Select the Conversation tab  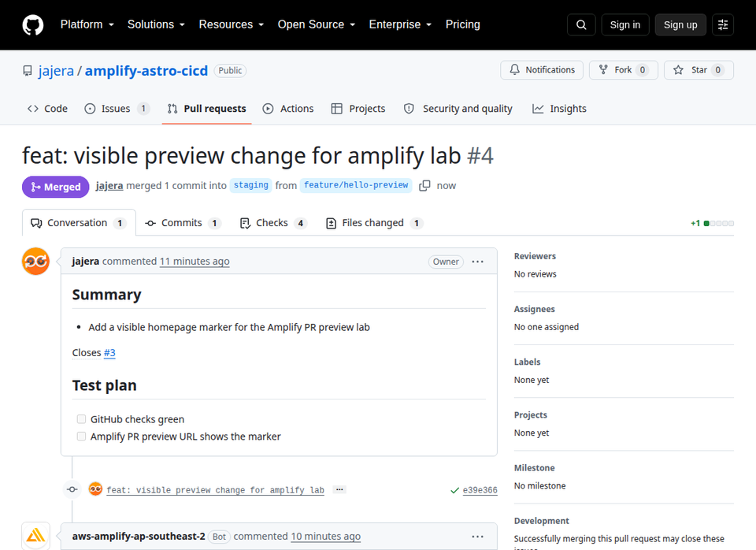tap(79, 223)
